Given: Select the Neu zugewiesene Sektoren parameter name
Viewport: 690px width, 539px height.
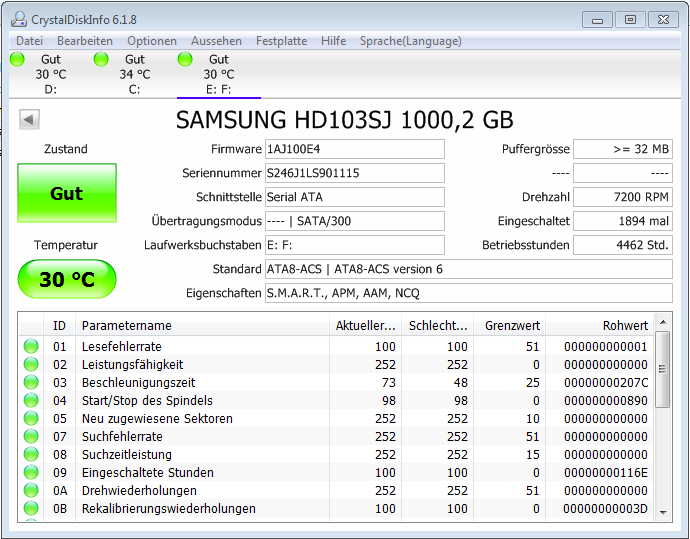Looking at the screenshot, I should pyautogui.click(x=157, y=418).
